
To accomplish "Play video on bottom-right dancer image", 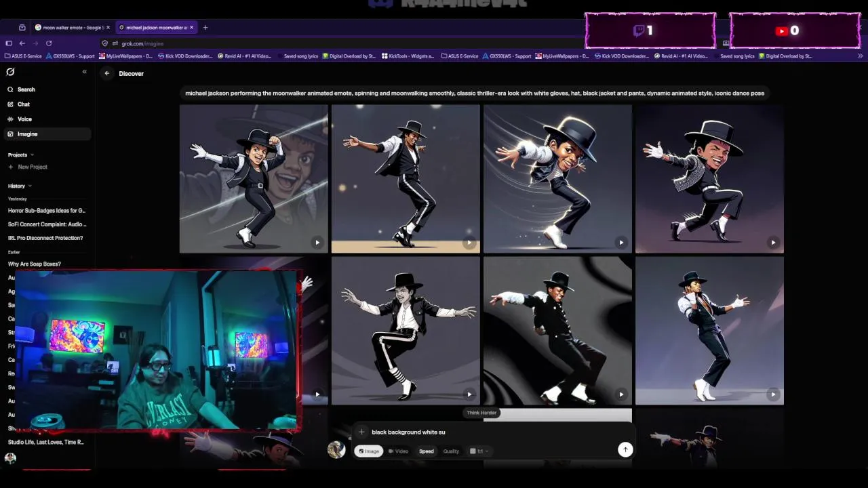I will pos(773,394).
